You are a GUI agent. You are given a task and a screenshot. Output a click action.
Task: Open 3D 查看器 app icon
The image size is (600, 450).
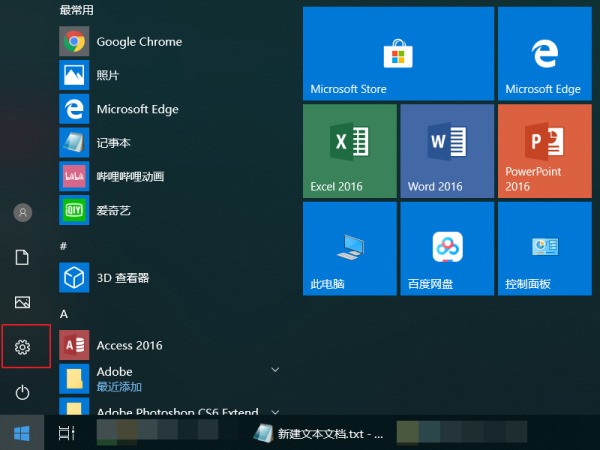(74, 277)
